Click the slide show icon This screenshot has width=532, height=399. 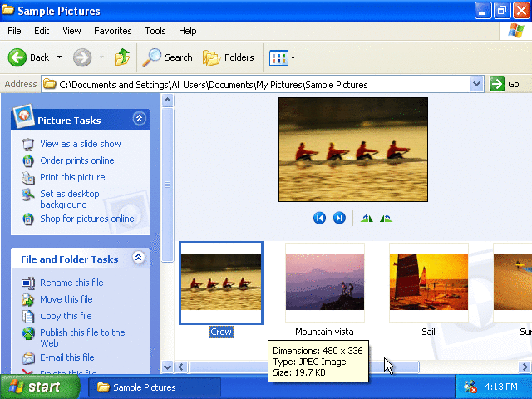pyautogui.click(x=28, y=144)
